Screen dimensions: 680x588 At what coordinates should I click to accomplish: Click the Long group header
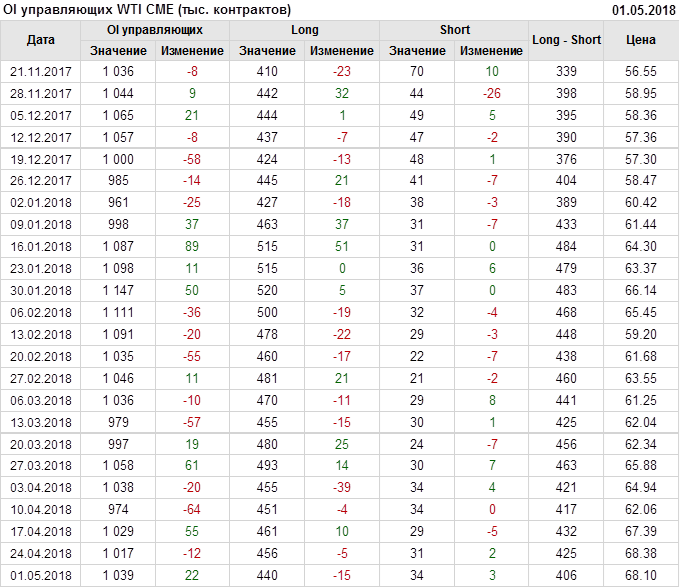coord(305,30)
